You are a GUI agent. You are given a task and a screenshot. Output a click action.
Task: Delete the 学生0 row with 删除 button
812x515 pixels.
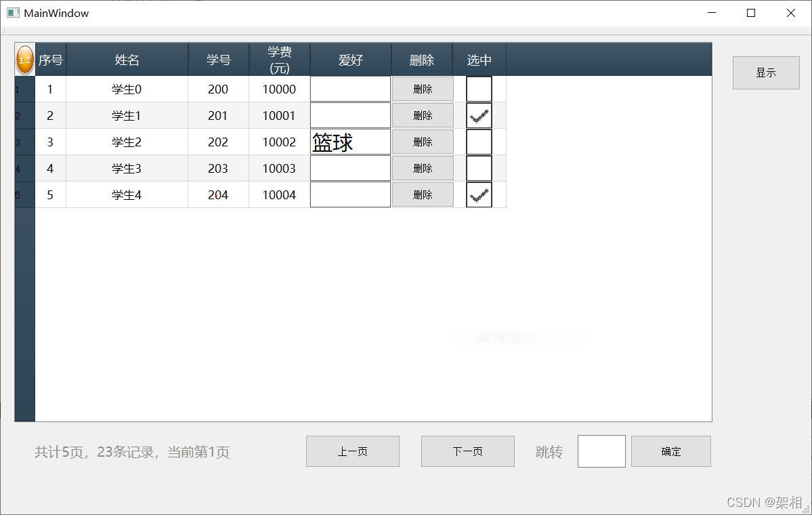(x=423, y=89)
